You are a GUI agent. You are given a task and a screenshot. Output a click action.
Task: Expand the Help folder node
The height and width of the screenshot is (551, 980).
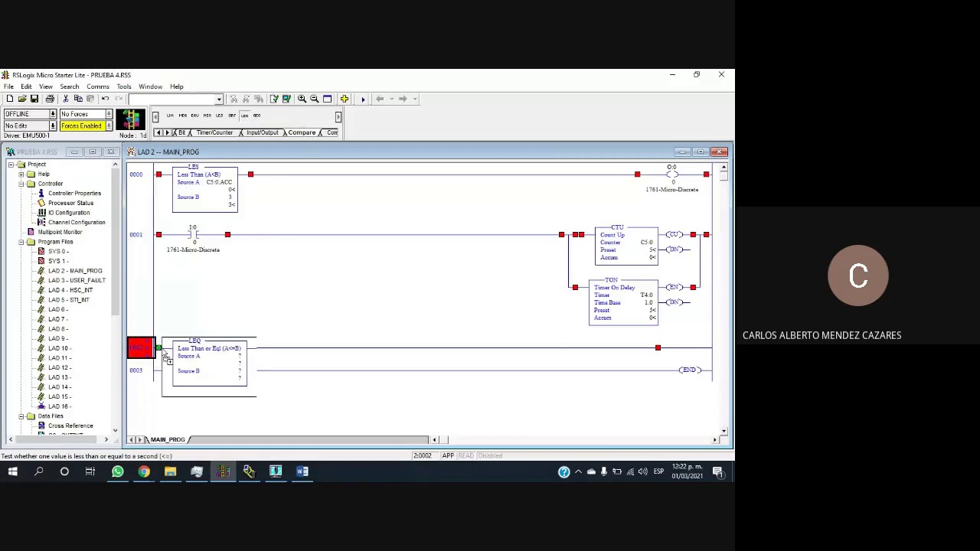point(21,174)
